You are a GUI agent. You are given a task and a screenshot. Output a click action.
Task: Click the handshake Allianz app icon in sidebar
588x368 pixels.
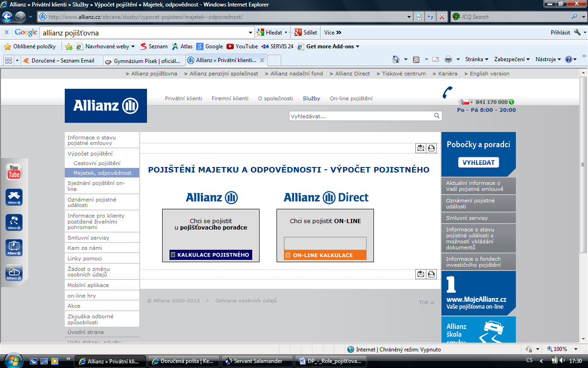14,197
